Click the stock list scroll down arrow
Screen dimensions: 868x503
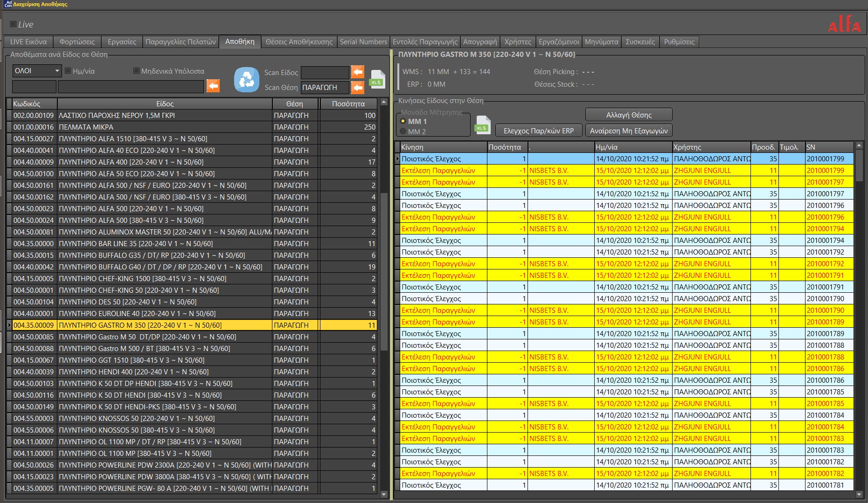point(384,494)
